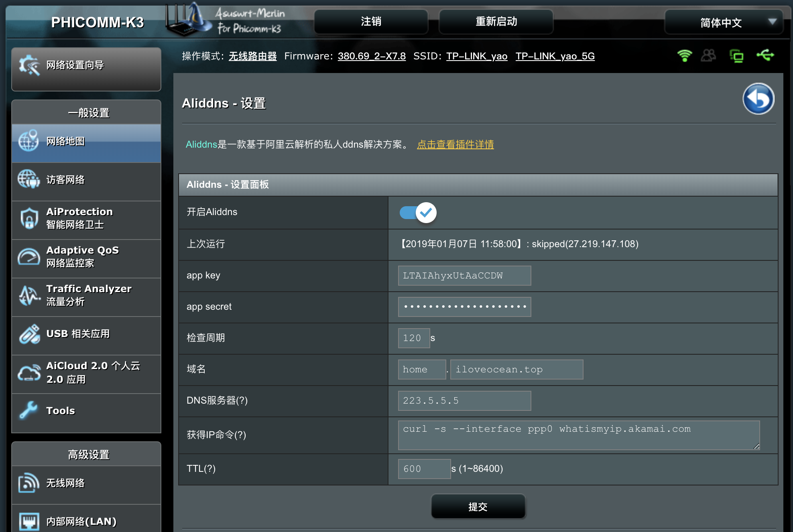Click the network setup wizard icon
This screenshot has width=793, height=532.
[x=29, y=65]
